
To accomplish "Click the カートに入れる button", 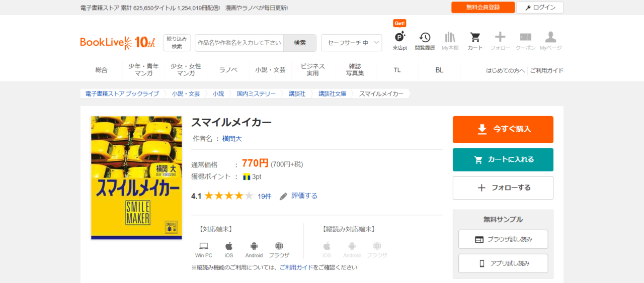I will coord(503,160).
